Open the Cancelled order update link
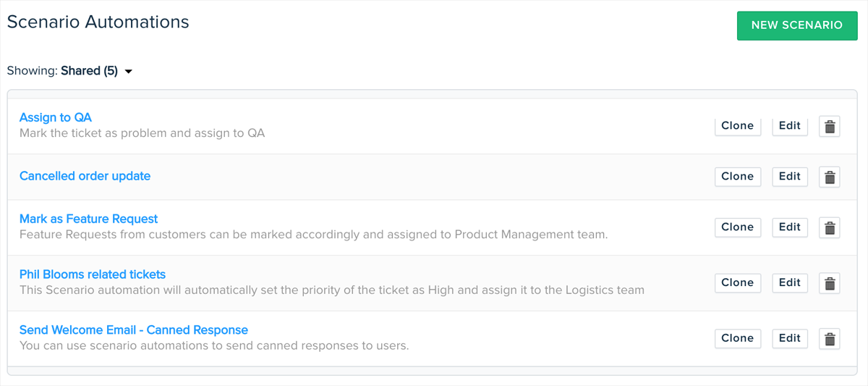 tap(85, 176)
